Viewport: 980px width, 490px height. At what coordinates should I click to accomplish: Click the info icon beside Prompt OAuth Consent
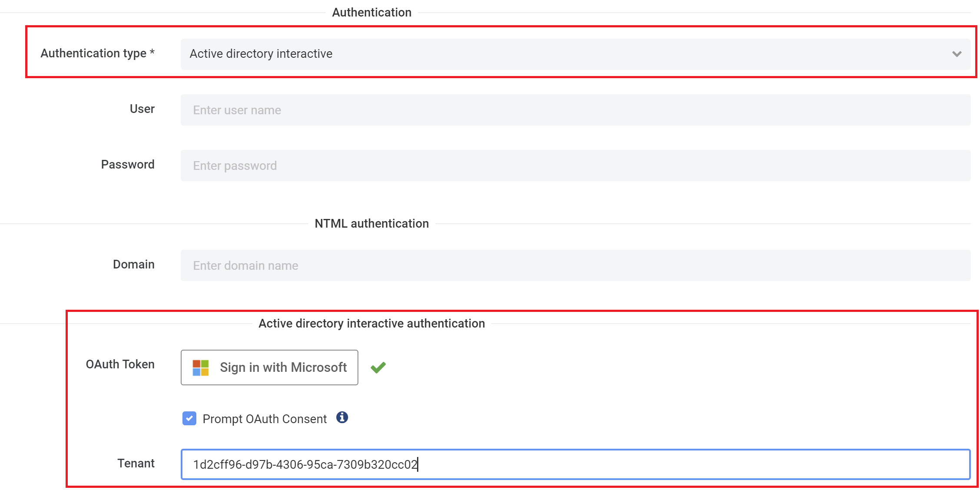click(x=342, y=417)
